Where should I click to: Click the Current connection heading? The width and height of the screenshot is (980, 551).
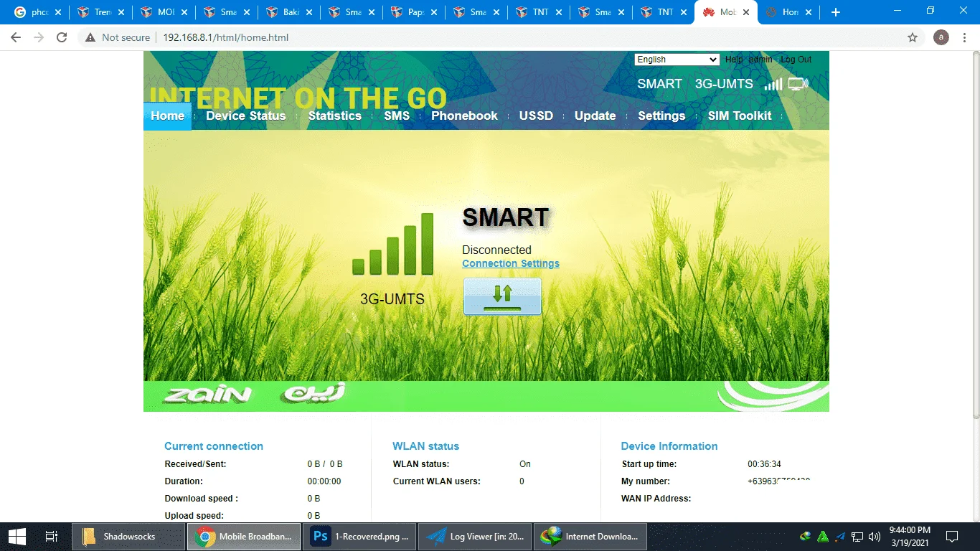(214, 446)
